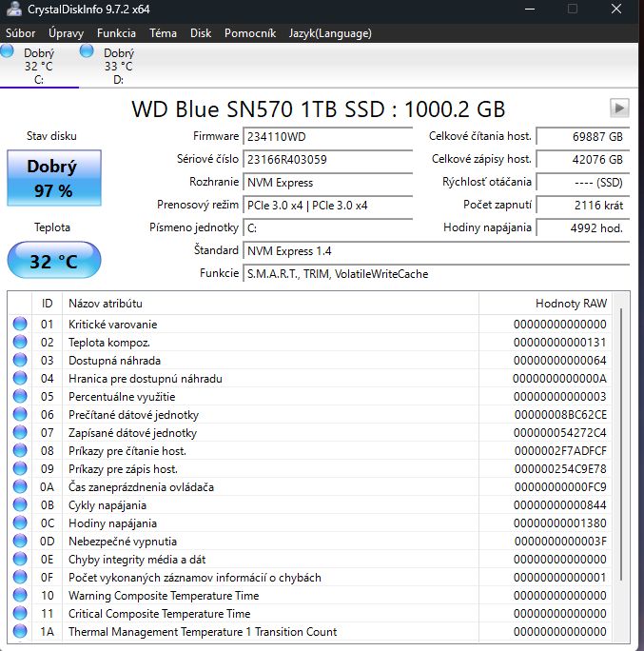Click status orb for Critical Composite Temperature Time
This screenshot has width=644, height=651.
20,613
